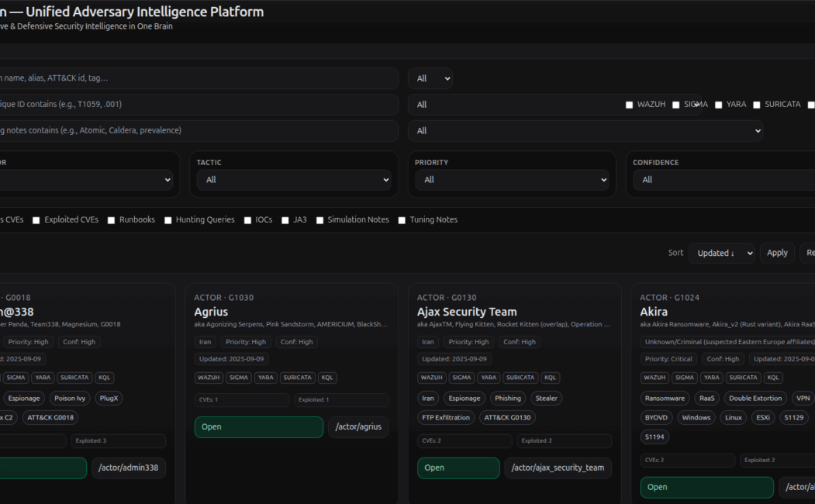This screenshot has height=504, width=815.
Task: Open the Agrius actor card
Action: pos(259,426)
